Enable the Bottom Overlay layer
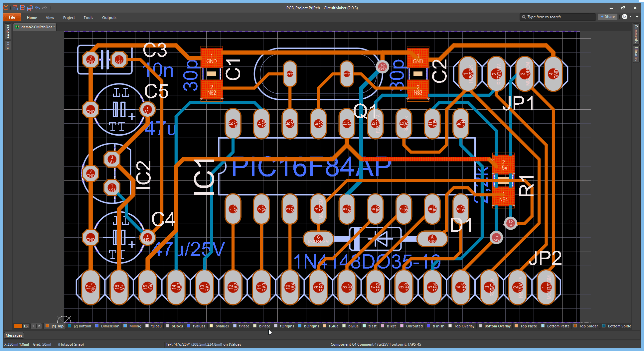The height and width of the screenshot is (351, 644). coord(497,326)
